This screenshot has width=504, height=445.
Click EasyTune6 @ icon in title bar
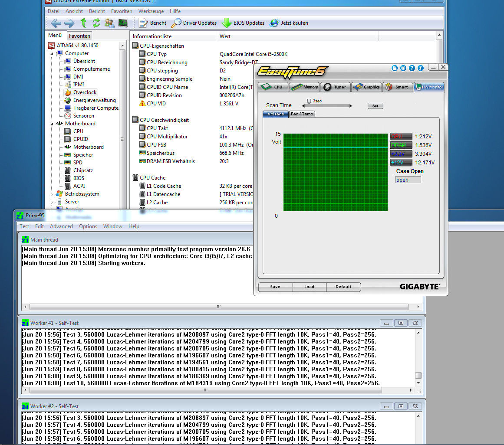pos(403,68)
